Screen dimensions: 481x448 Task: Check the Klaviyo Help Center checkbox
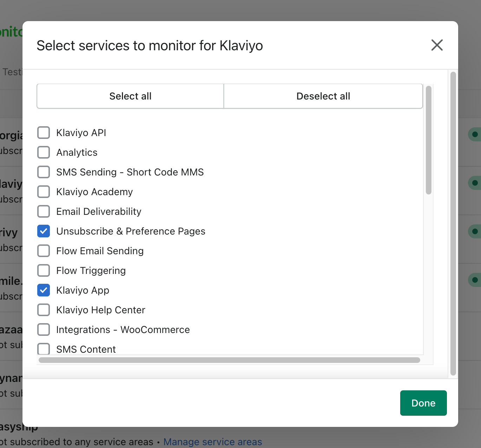click(x=44, y=310)
